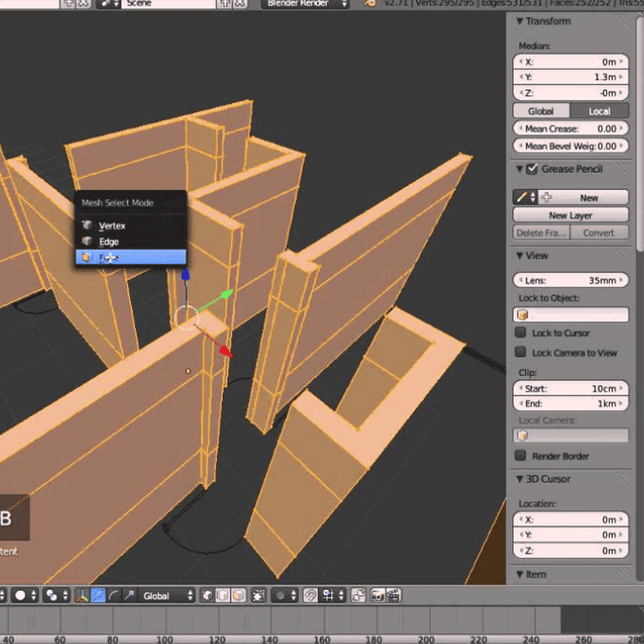Screen dimensions: 644x644
Task: Switch to vertex select mode in header
Action: (x=207, y=596)
